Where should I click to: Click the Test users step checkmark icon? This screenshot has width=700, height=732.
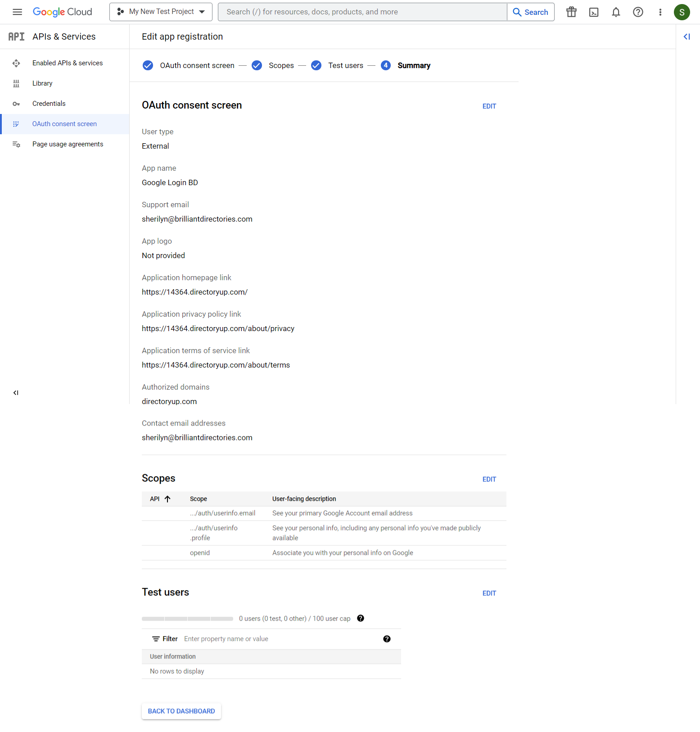click(316, 65)
